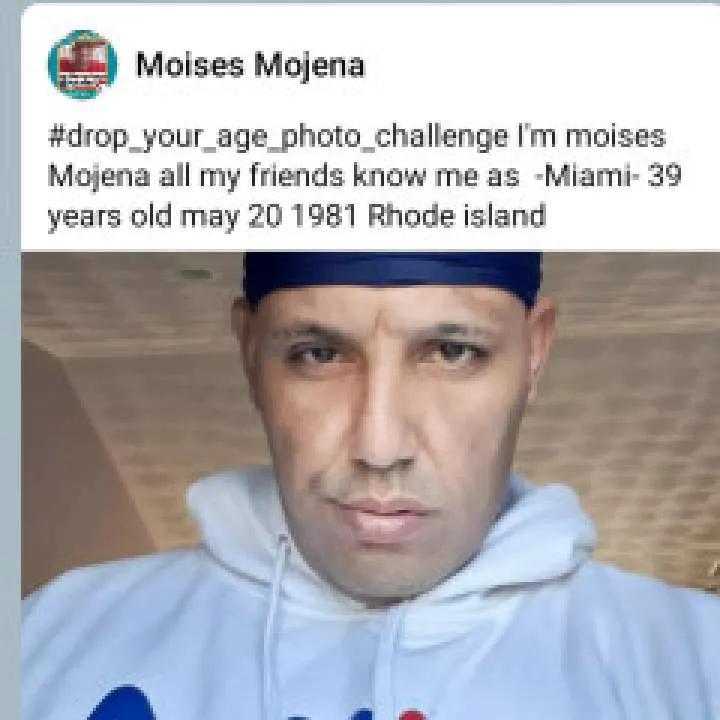Click the post header's empty white area
The image size is (720, 720).
point(542,64)
